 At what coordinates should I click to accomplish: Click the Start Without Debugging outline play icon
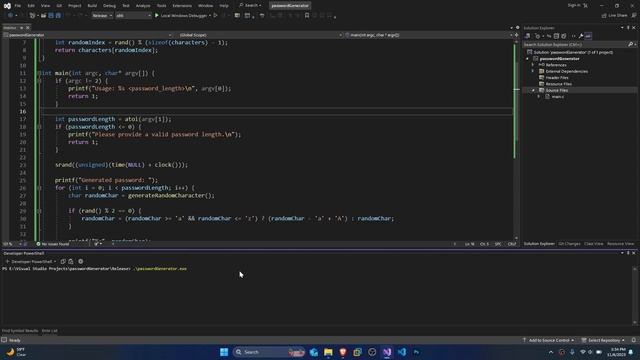(216, 16)
